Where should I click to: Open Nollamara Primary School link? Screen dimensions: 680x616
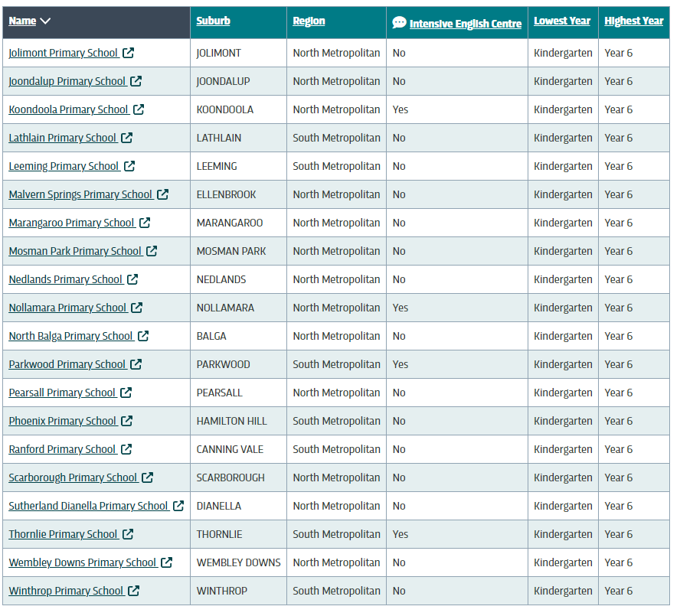coord(67,308)
